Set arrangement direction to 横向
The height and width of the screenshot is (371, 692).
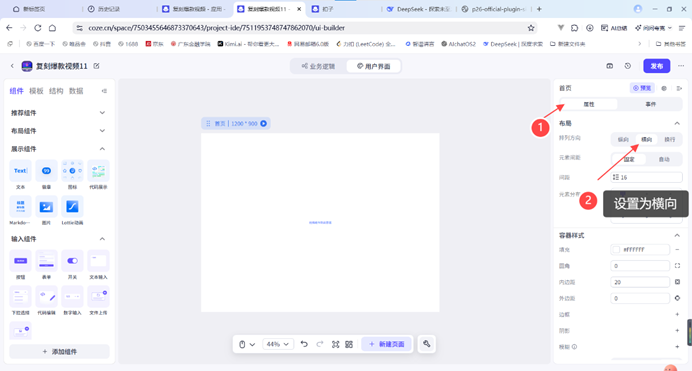pyautogui.click(x=647, y=139)
